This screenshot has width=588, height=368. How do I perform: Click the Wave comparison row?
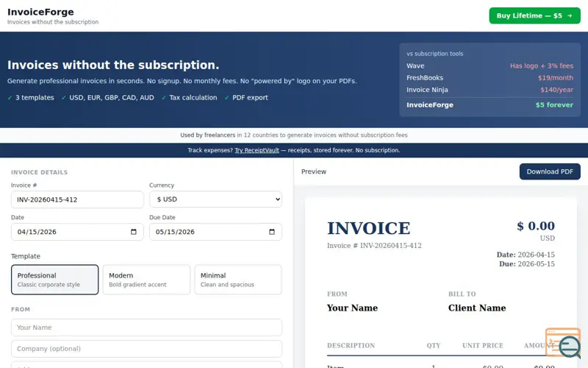(490, 66)
